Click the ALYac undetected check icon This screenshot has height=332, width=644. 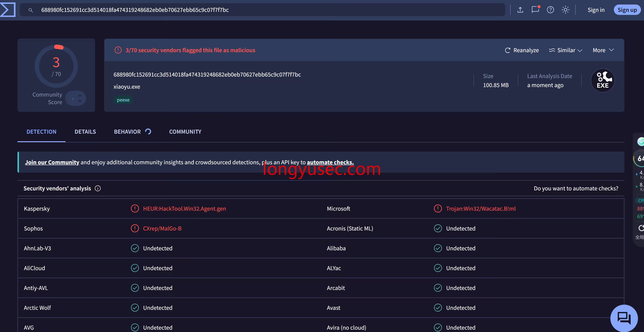pyautogui.click(x=438, y=268)
